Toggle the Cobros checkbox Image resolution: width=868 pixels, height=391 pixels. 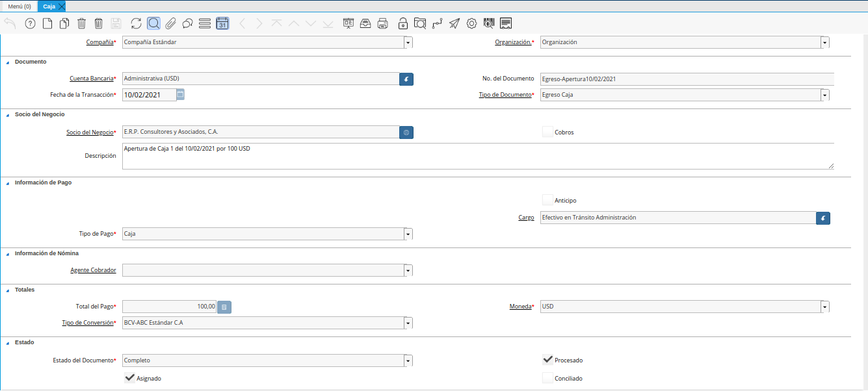(x=547, y=132)
